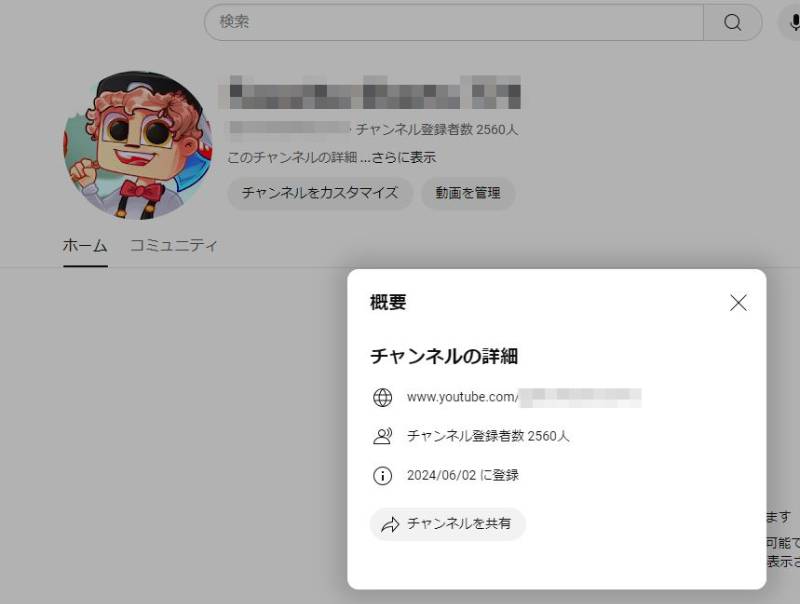Switch to the コミュニティ tab

pos(173,245)
